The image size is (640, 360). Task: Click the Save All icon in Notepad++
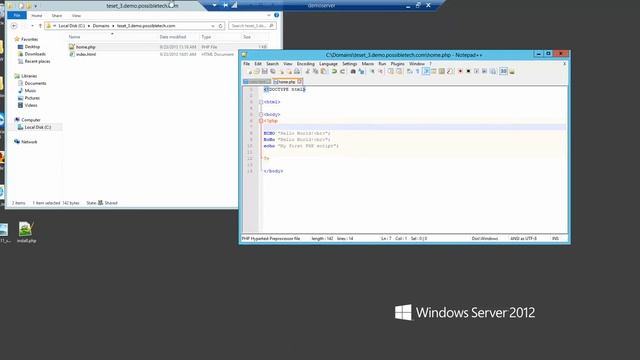(x=273, y=71)
